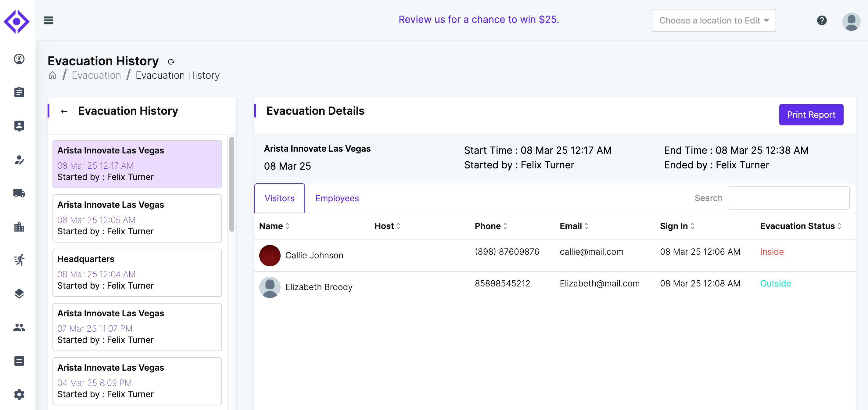Sort table by Sign In column
The width and height of the screenshot is (868, 410).
point(676,226)
